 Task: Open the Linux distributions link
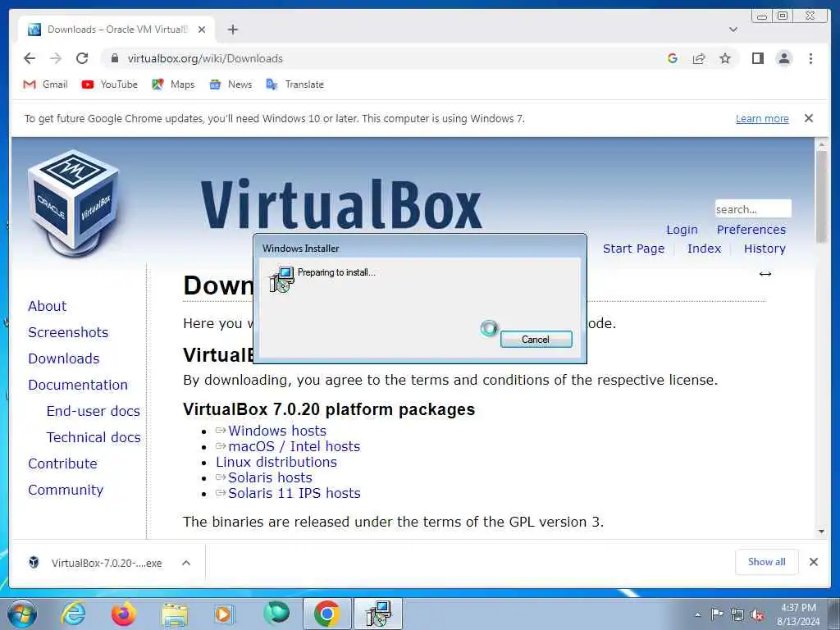tap(276, 462)
